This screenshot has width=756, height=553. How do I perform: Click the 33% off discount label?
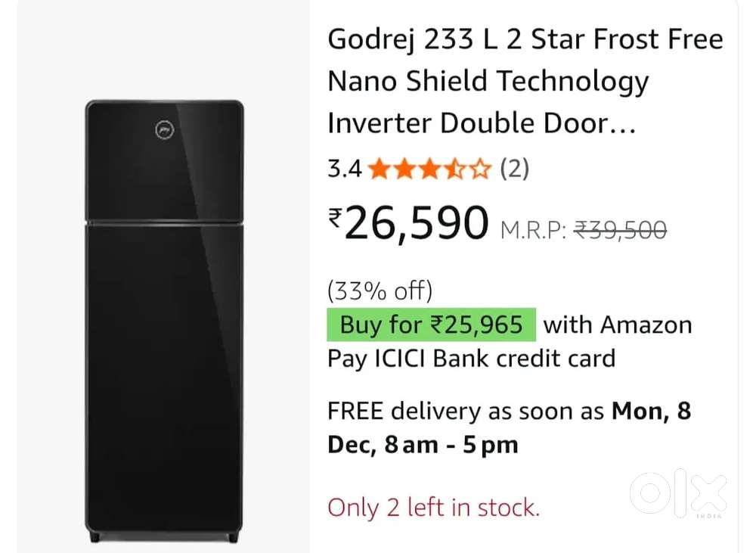click(x=379, y=290)
